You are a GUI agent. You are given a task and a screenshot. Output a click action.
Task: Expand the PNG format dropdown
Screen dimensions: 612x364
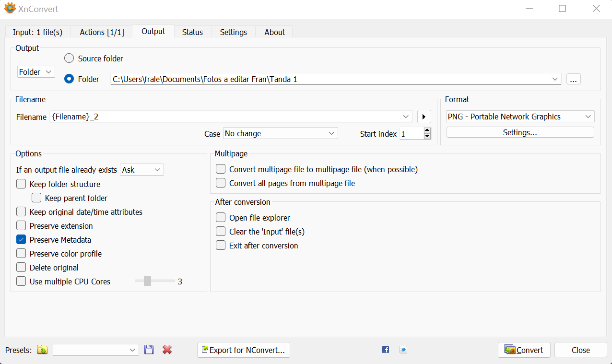(520, 117)
